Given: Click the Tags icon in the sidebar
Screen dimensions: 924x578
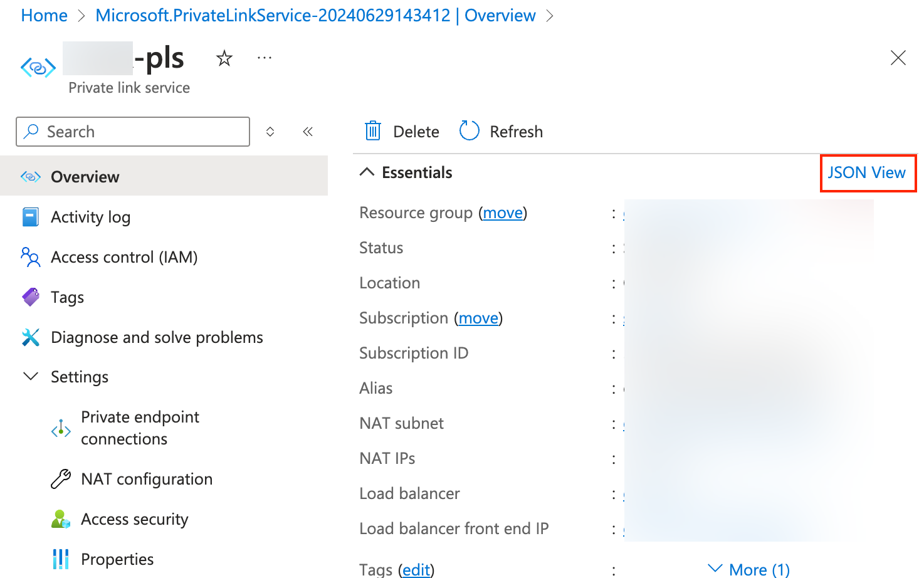Looking at the screenshot, I should pyautogui.click(x=30, y=297).
